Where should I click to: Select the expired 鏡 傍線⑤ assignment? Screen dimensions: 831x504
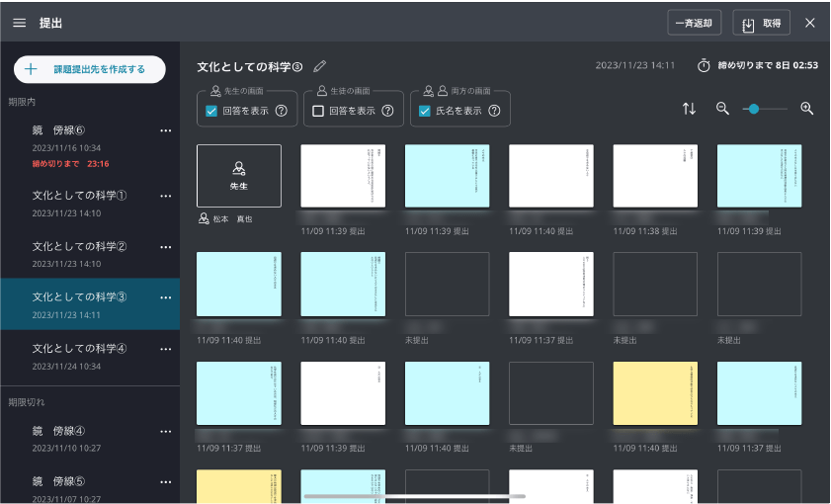[x=90, y=488]
